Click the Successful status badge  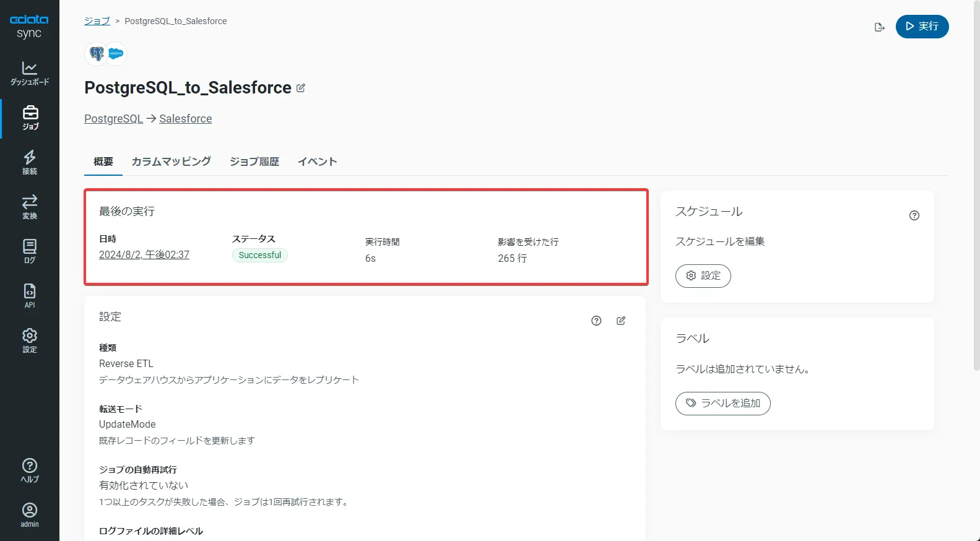260,255
